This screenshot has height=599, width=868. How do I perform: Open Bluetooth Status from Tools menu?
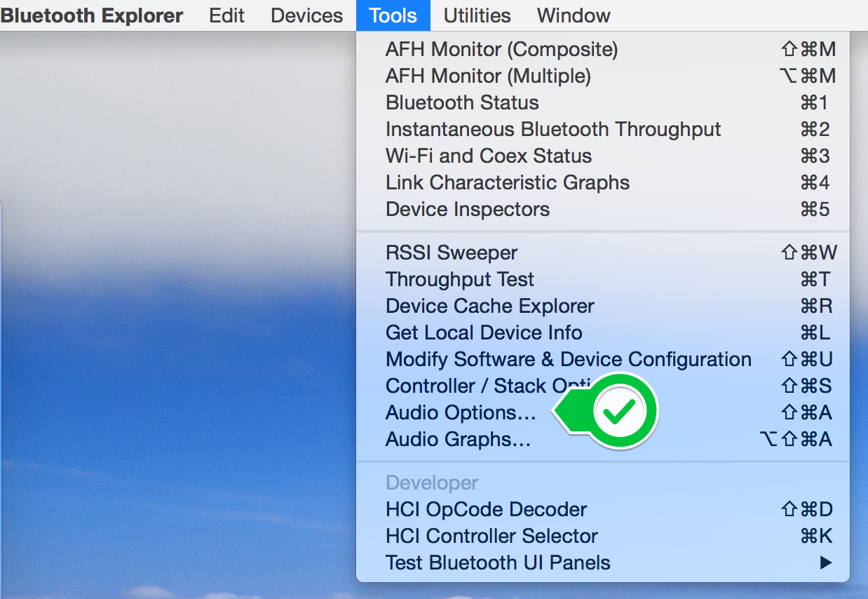point(603,102)
